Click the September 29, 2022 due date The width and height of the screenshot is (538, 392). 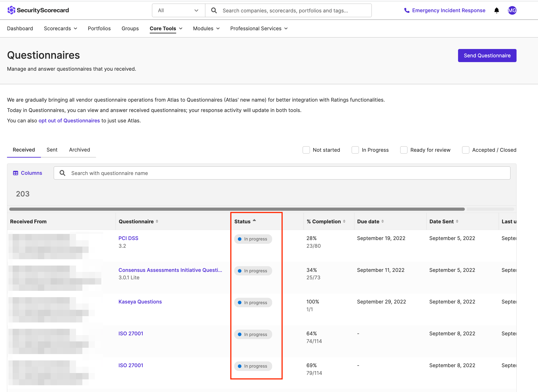(x=381, y=302)
